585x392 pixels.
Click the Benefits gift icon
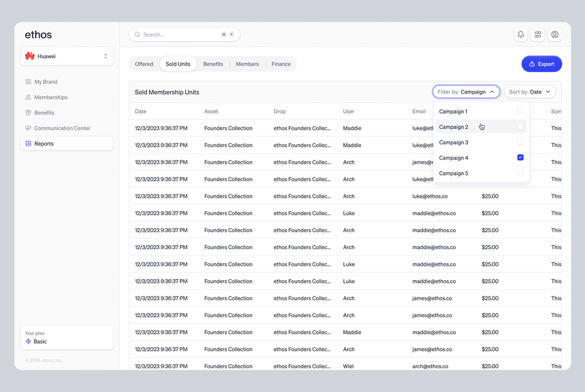pos(28,113)
